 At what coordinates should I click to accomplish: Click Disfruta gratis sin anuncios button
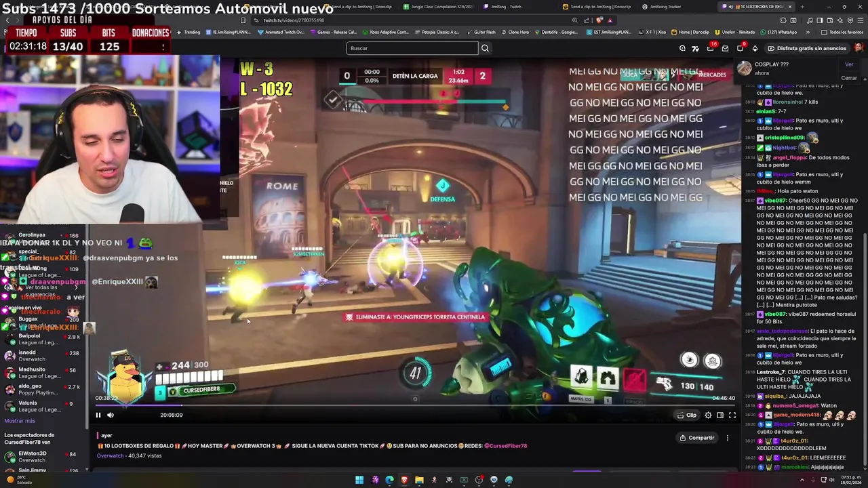tap(807, 48)
